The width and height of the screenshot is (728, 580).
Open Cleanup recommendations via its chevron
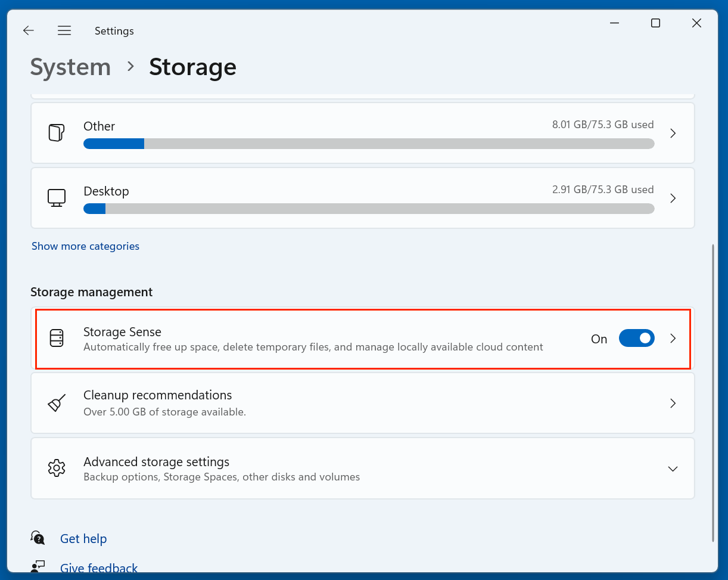tap(673, 403)
